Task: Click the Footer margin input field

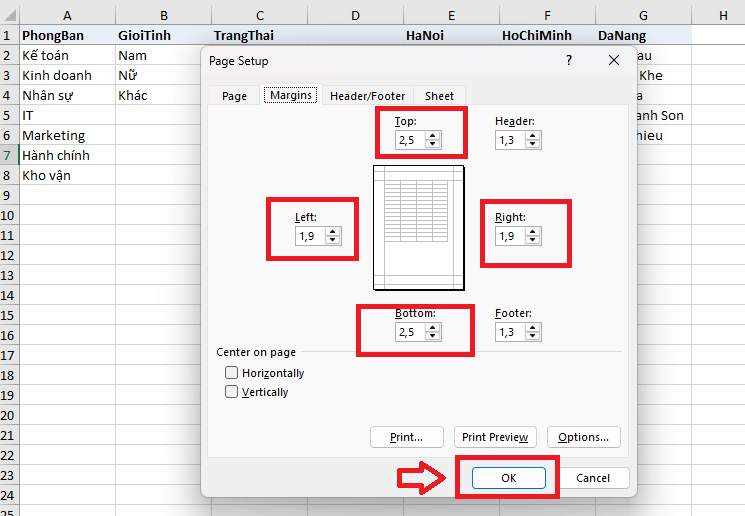Action: [511, 332]
